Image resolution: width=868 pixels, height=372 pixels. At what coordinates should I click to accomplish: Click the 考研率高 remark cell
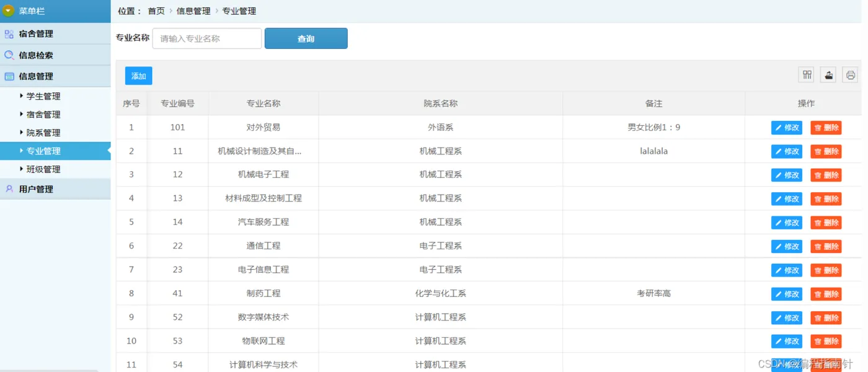(654, 293)
